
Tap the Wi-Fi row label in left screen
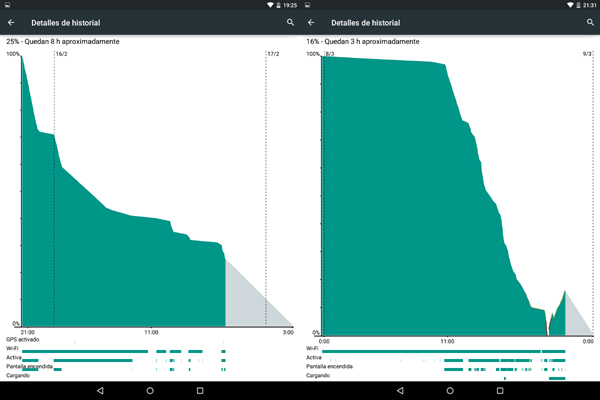(12, 348)
